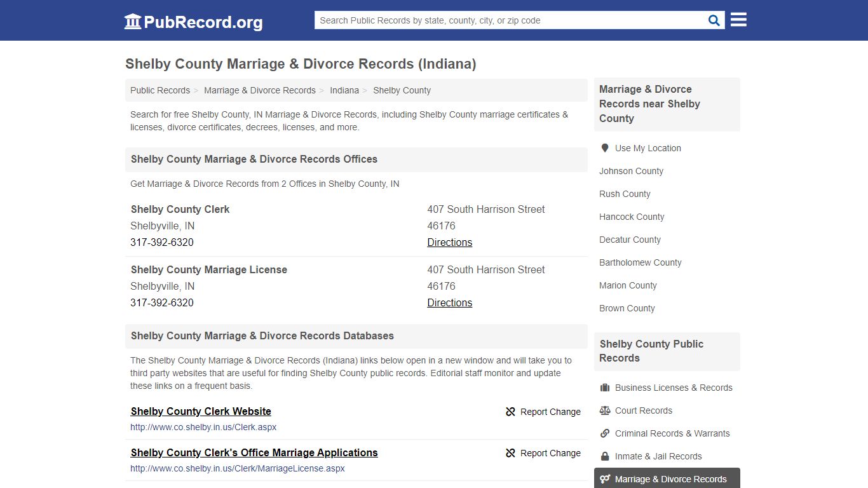Select Marriage & Divorce Records category
Image resolution: width=868 pixels, height=488 pixels.
(x=667, y=478)
